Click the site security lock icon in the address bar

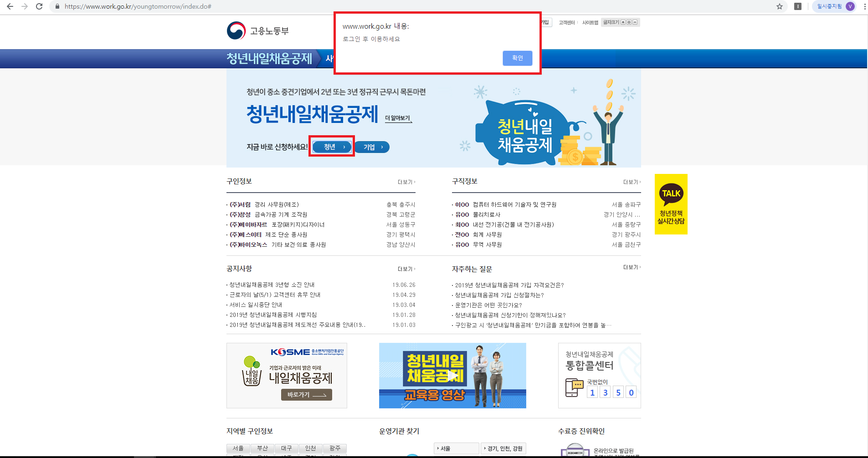(x=57, y=6)
